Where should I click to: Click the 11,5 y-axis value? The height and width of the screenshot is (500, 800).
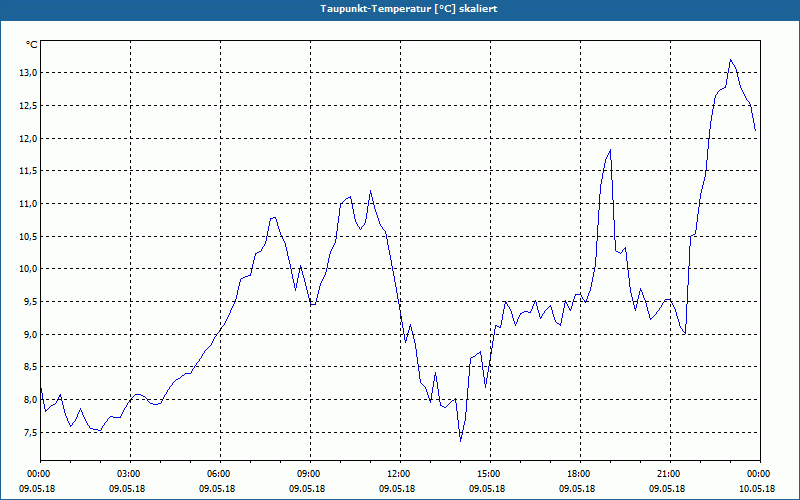click(29, 171)
